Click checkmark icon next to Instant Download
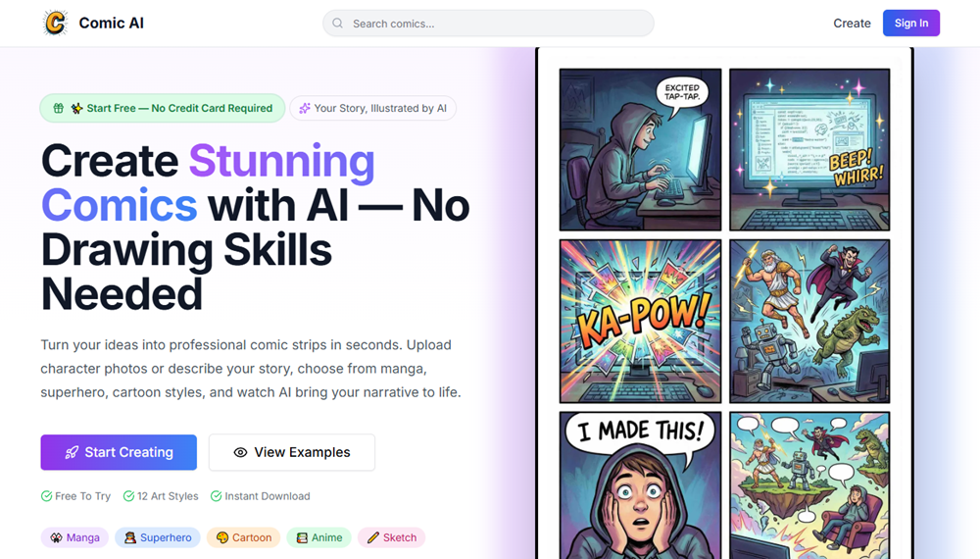 217,496
